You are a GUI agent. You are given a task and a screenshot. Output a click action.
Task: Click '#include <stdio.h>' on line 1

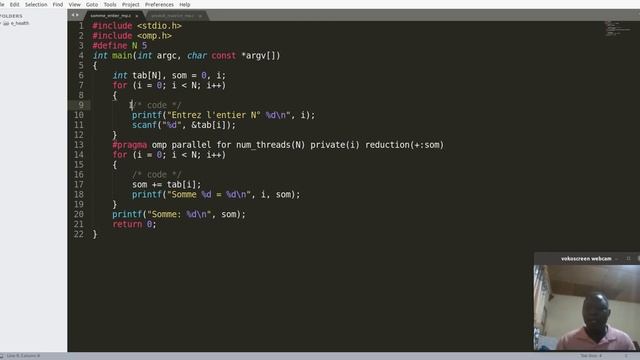pyautogui.click(x=137, y=26)
